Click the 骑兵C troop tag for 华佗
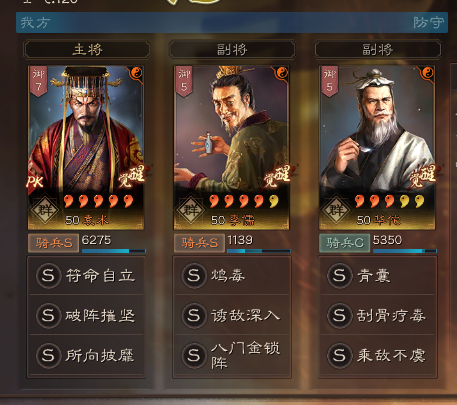Screen dimensions: 457x405 click(345, 243)
